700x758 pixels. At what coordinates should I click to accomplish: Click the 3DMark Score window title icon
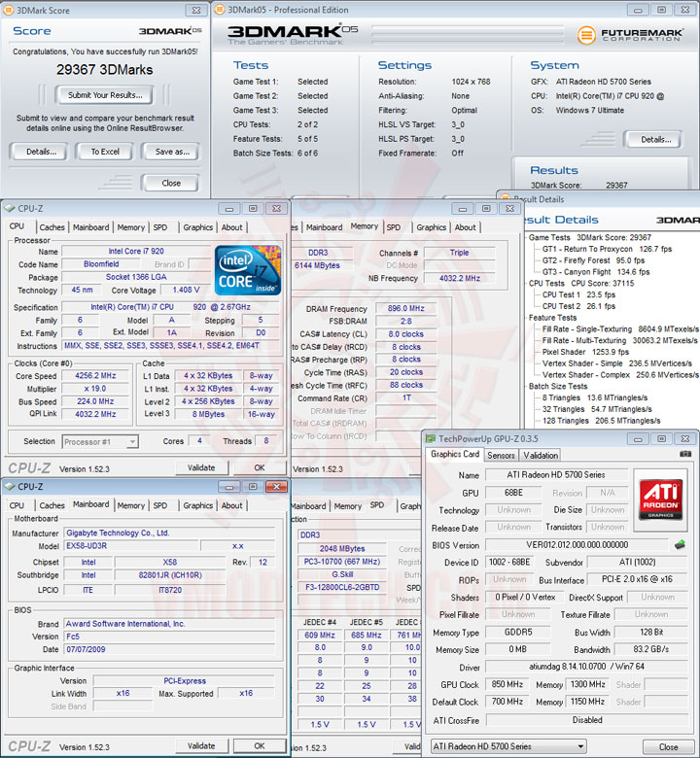pos(8,10)
